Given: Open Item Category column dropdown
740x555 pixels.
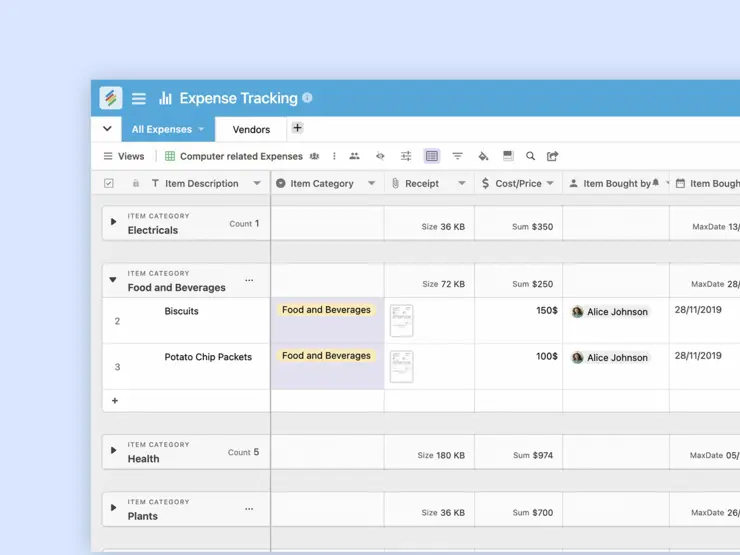Looking at the screenshot, I should coord(372,183).
